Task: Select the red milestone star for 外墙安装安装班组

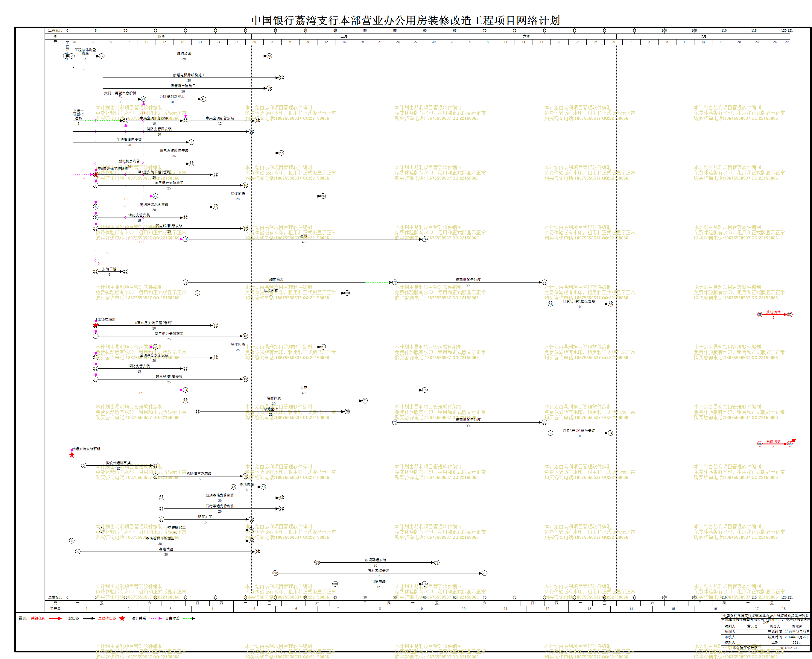Action: 72,455
